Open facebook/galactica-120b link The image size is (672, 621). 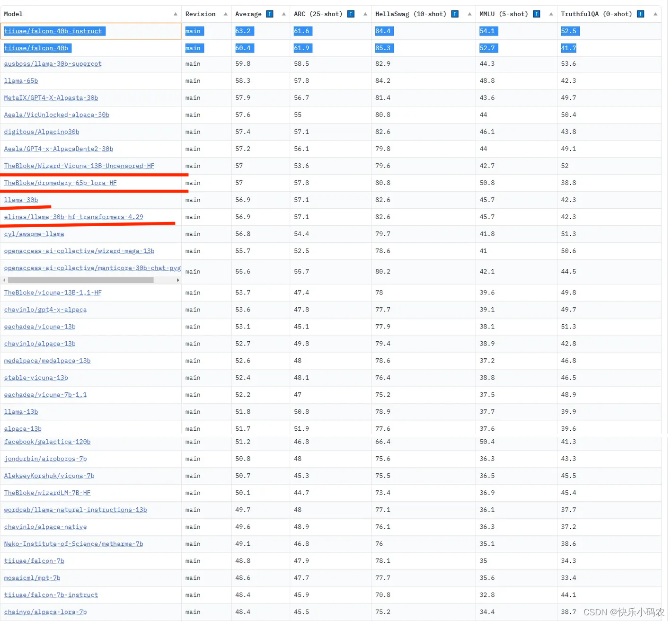pos(47,442)
